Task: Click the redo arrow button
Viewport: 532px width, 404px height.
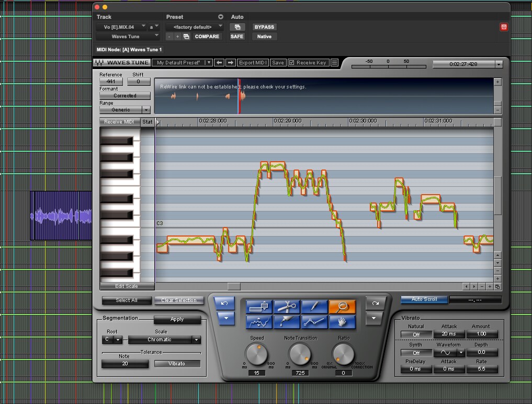Action: [x=375, y=303]
